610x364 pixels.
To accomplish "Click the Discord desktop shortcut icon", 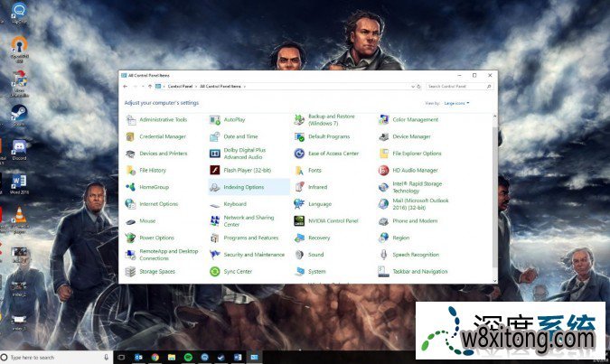I will coord(18,146).
